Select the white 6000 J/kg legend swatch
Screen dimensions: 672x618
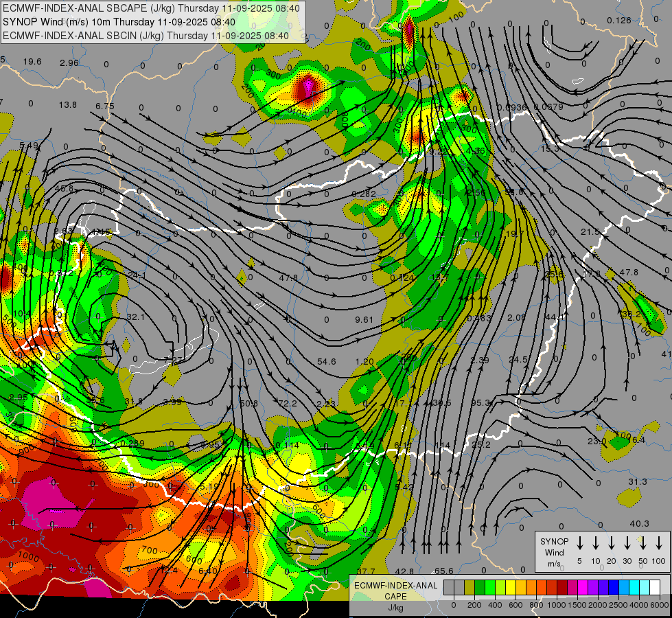click(x=654, y=588)
